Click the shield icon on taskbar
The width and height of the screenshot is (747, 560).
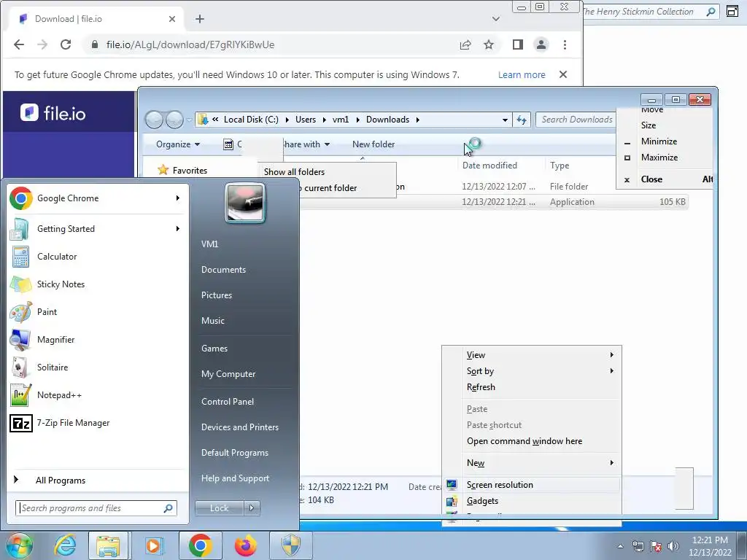coord(291,545)
